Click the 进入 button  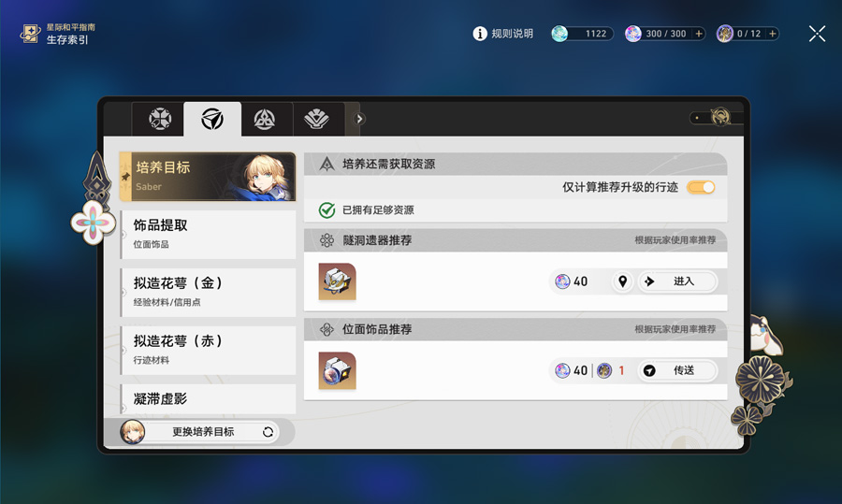pos(677,281)
